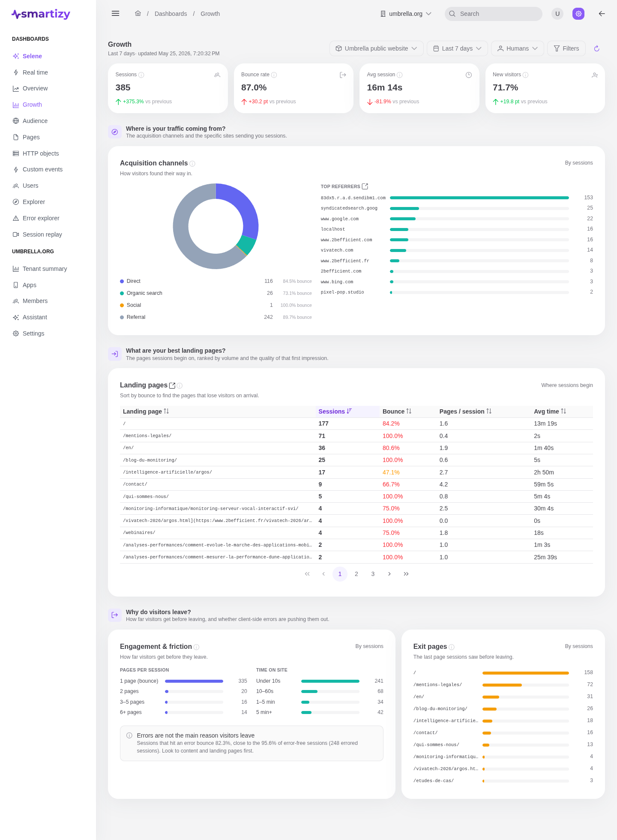Show New visitors info icon
The image size is (617, 840).
pos(526,75)
